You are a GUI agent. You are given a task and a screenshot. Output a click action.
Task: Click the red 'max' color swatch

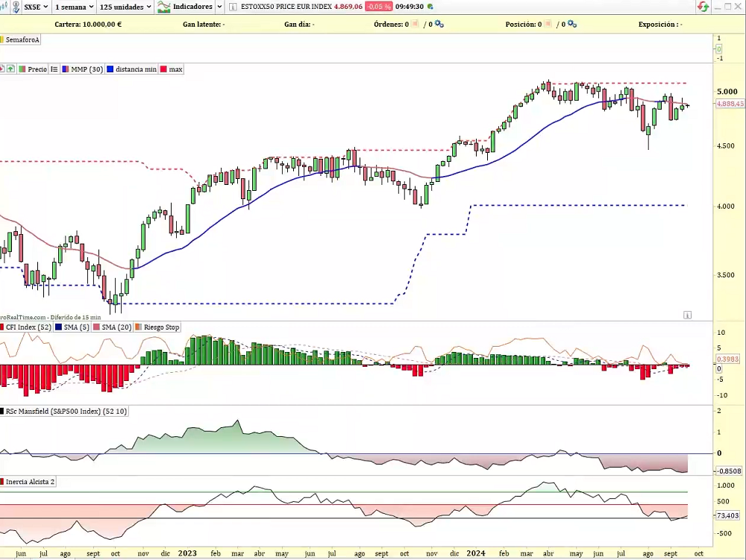tap(163, 69)
